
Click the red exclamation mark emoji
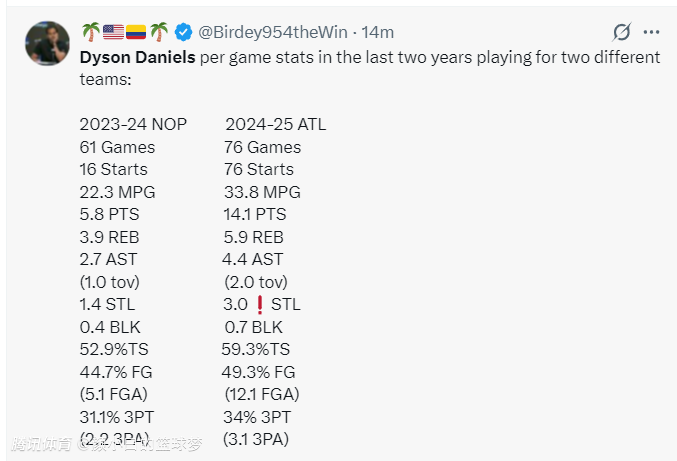(x=257, y=304)
